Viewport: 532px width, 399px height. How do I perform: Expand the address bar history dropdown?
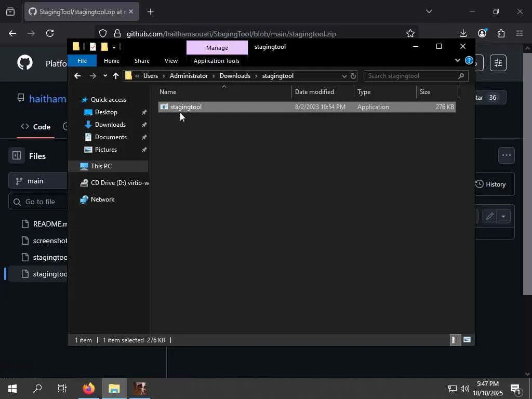click(x=344, y=76)
